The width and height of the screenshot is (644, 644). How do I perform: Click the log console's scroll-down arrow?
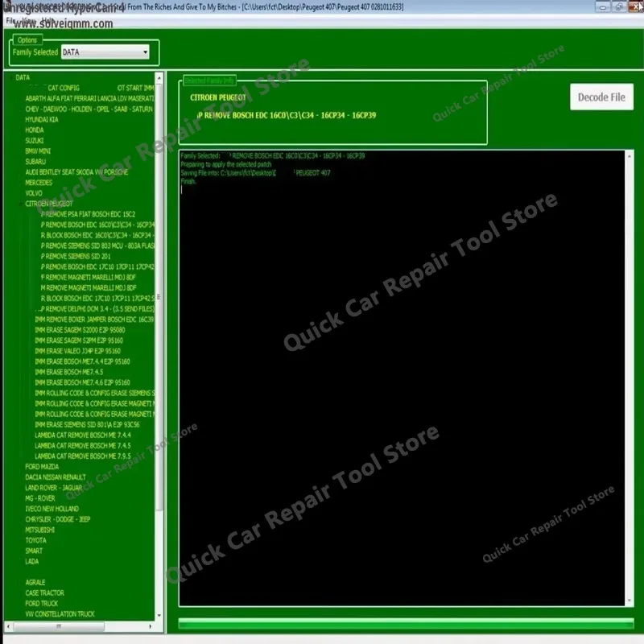coord(630,601)
